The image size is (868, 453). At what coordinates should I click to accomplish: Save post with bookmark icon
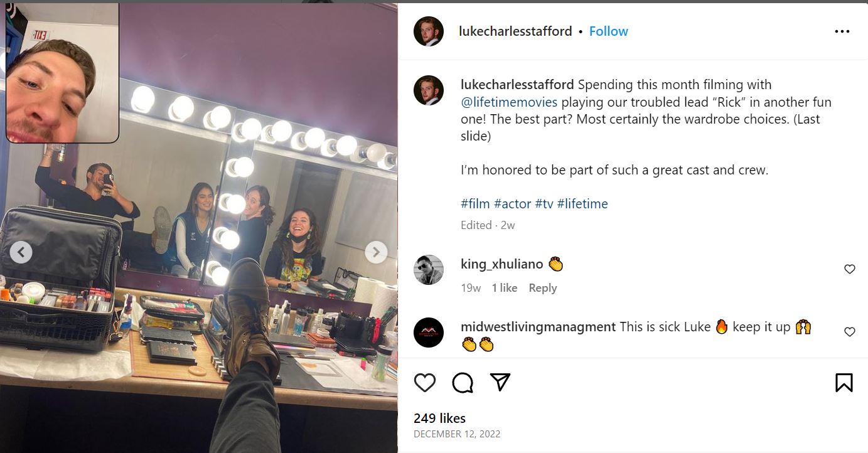[844, 382]
